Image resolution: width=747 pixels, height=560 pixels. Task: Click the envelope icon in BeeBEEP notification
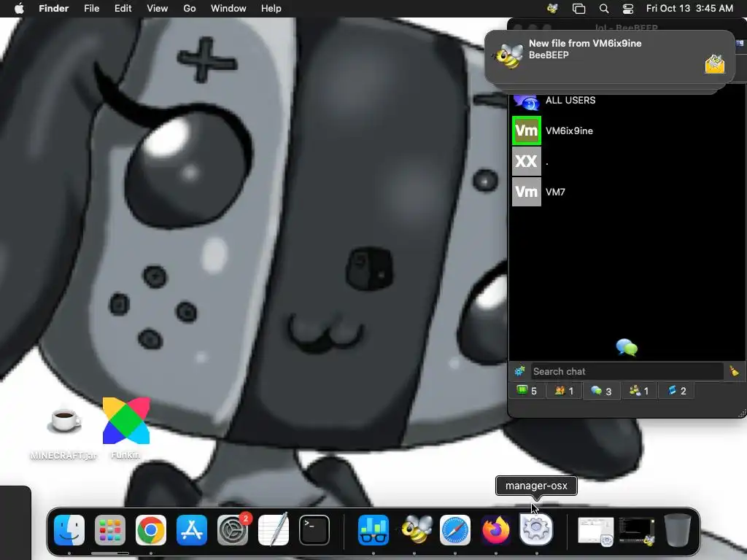click(715, 64)
